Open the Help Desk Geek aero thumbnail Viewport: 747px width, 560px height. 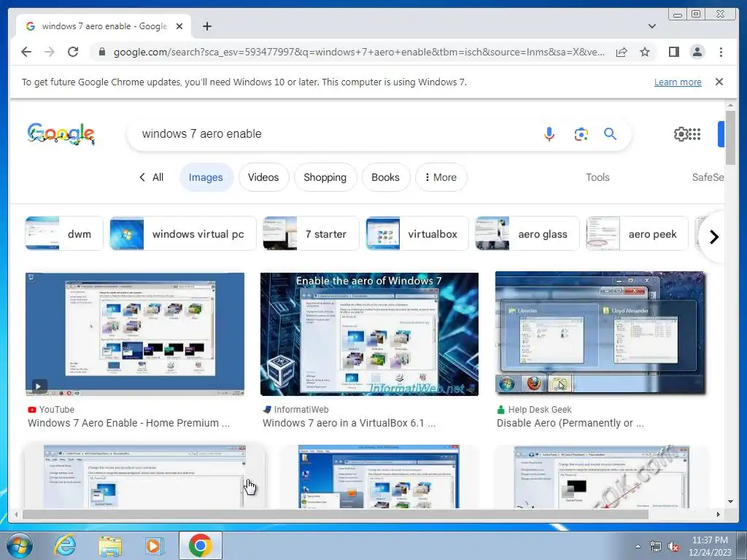point(600,332)
